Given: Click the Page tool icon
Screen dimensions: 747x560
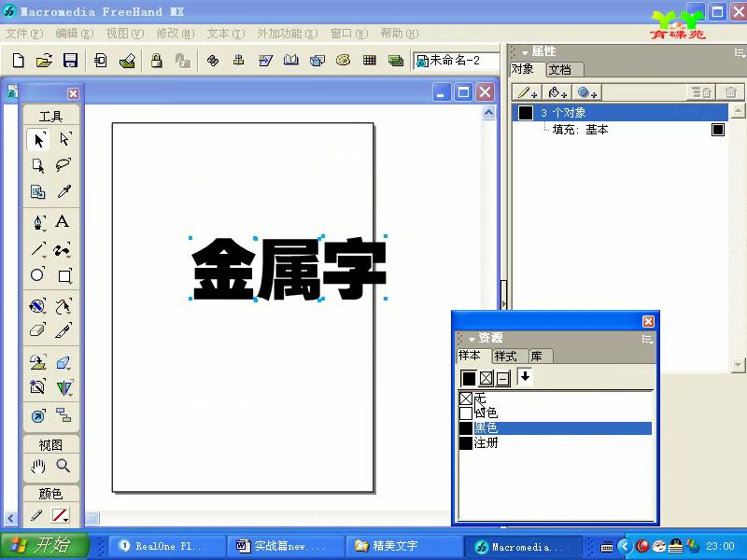Looking at the screenshot, I should click(38, 165).
